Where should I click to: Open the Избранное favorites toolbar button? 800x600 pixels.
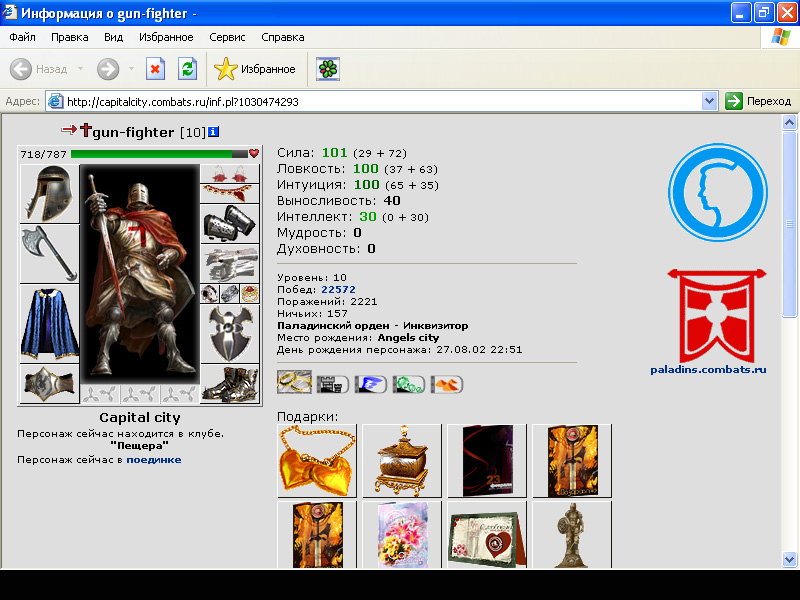click(255, 69)
